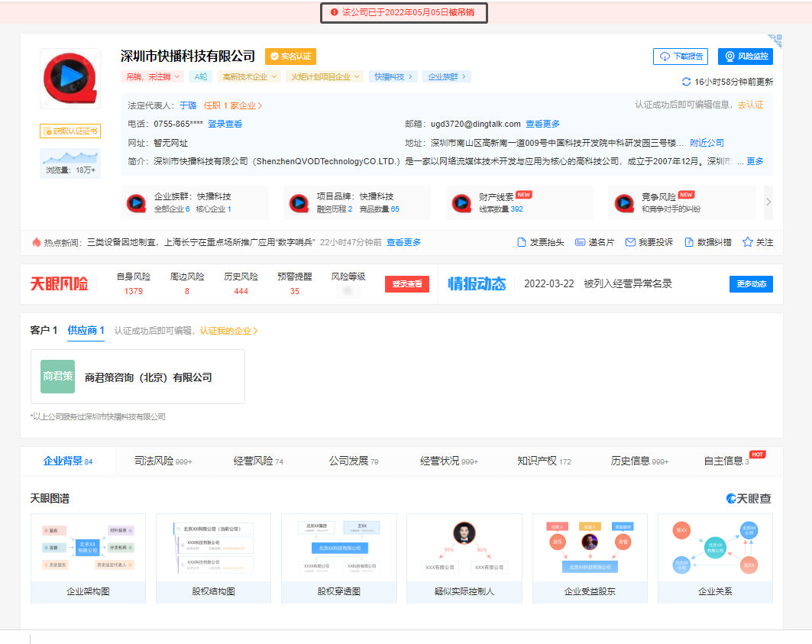This screenshot has height=644, width=812.
Task: Click 自身风险 1379 count
Action: pos(134,291)
